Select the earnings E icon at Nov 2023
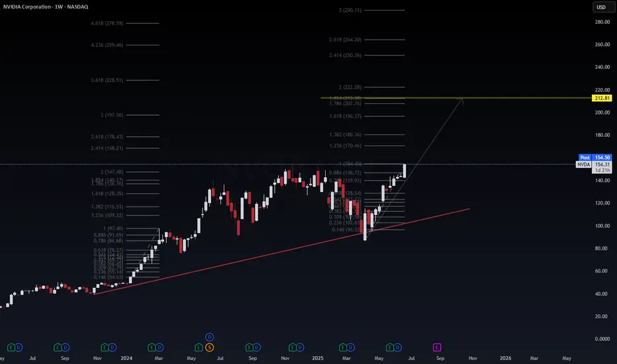This screenshot has width=617, height=364. coord(105,347)
